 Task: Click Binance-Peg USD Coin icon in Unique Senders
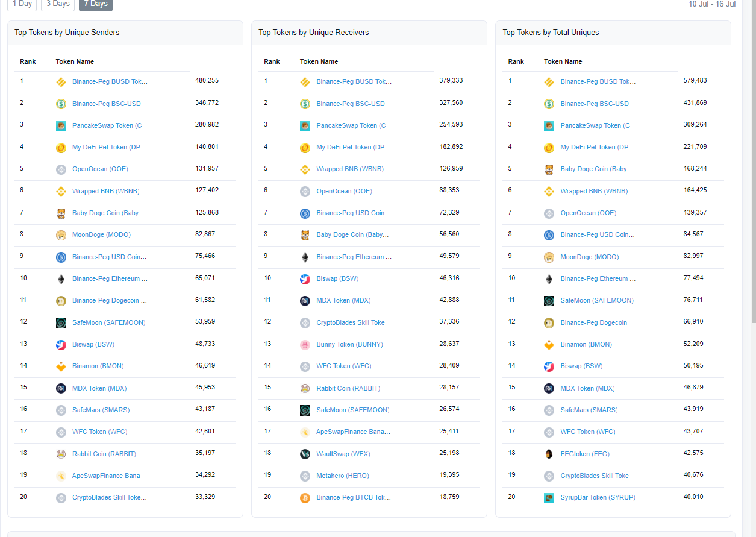coord(61,257)
